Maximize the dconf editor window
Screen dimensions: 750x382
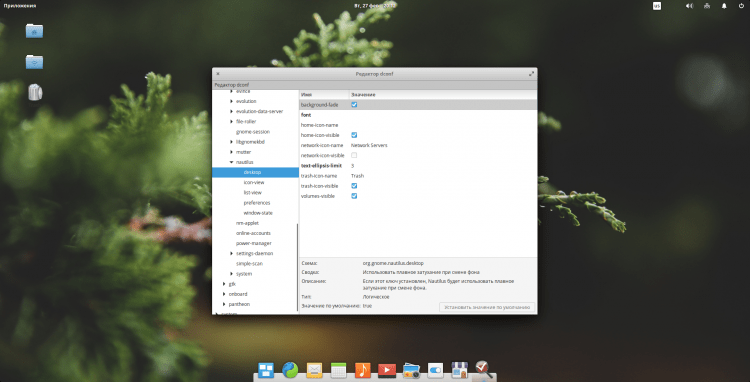pos(531,74)
